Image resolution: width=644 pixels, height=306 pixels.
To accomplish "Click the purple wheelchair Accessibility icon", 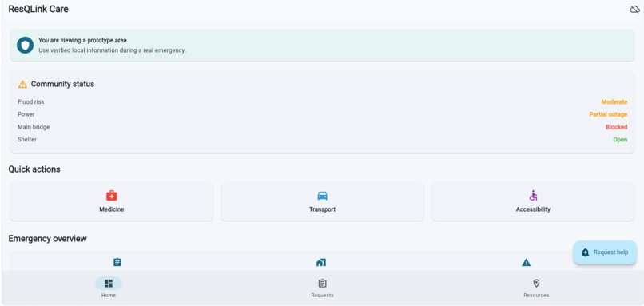I will point(533,196).
